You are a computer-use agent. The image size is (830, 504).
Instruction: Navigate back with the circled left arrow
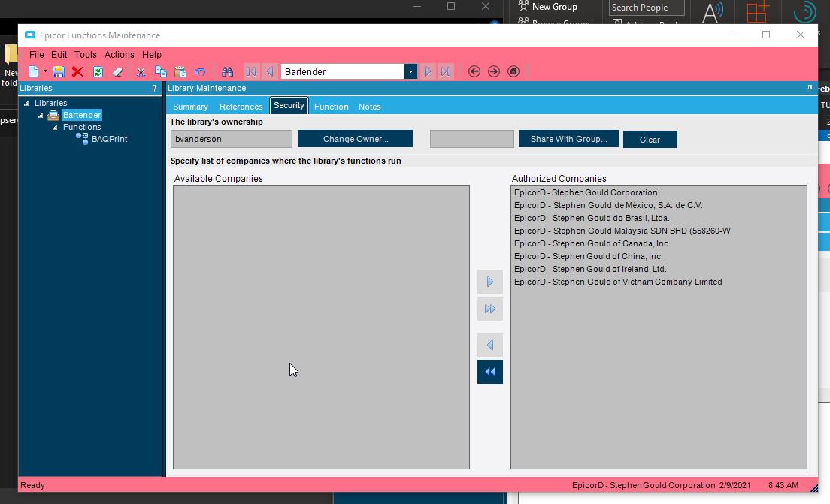coord(474,71)
